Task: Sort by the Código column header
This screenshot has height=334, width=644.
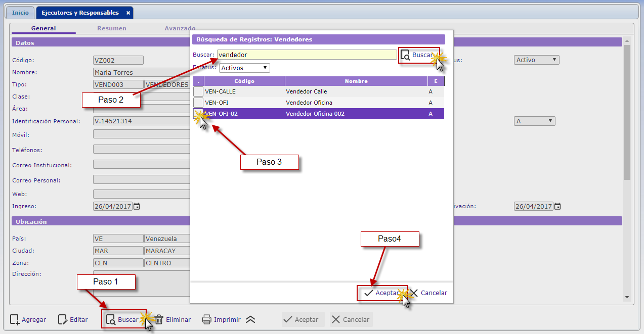Action: click(x=244, y=81)
